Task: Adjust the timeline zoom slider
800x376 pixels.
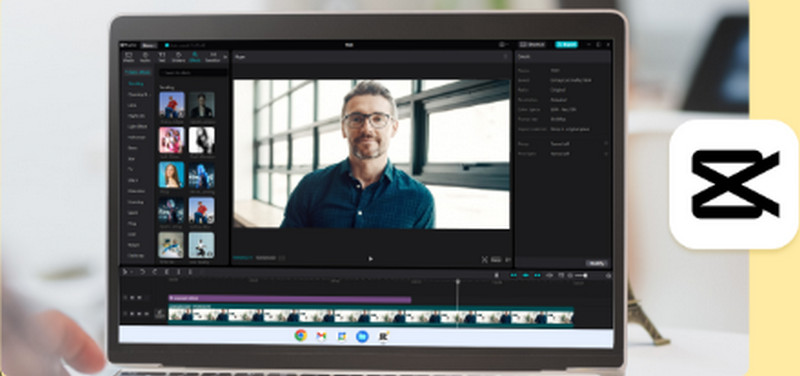Action: [x=581, y=275]
